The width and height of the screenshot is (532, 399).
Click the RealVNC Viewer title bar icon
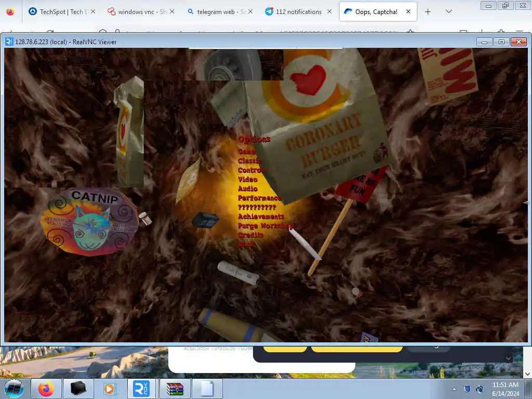click(x=9, y=42)
